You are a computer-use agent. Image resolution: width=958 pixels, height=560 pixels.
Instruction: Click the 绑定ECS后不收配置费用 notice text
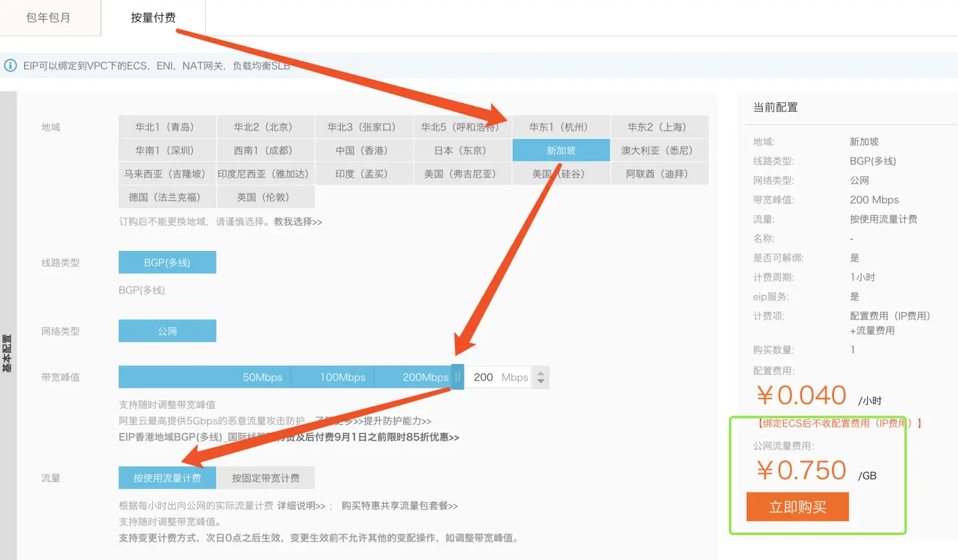coord(839,423)
